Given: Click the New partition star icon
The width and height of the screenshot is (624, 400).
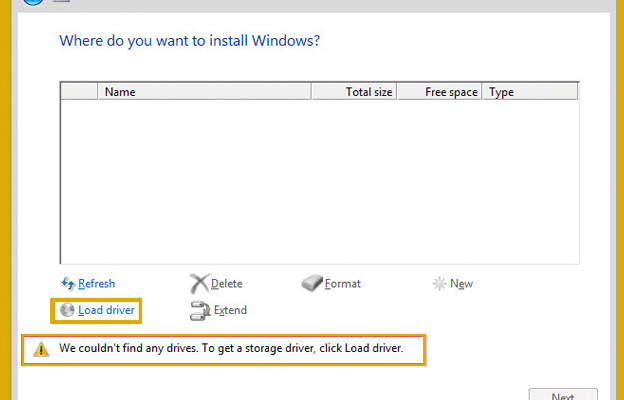Looking at the screenshot, I should pyautogui.click(x=438, y=284).
